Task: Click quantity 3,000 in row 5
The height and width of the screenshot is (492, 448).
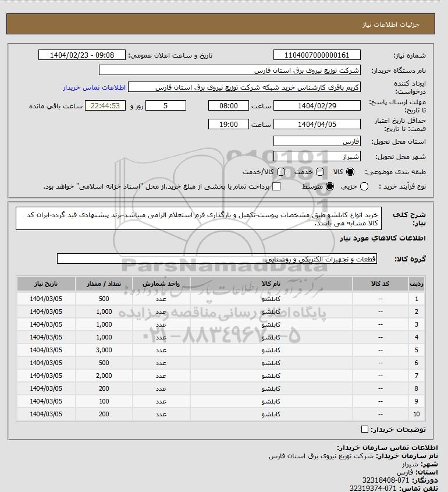Action: (x=104, y=350)
